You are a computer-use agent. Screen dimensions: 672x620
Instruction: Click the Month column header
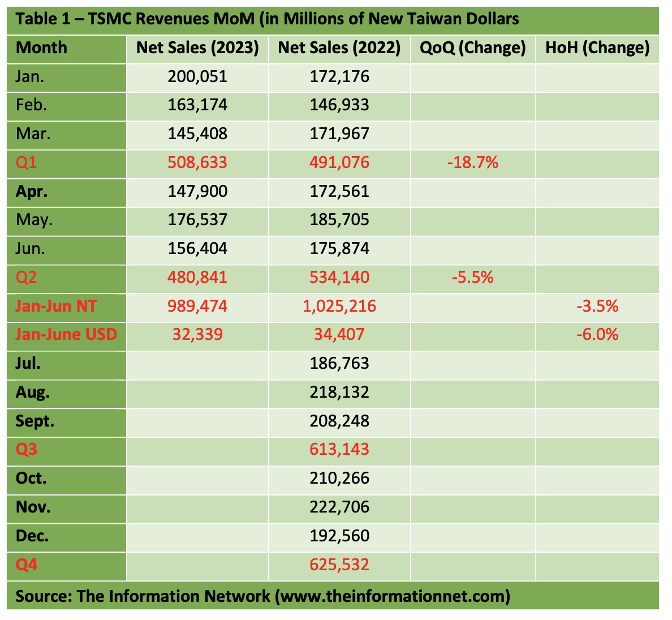click(x=41, y=48)
